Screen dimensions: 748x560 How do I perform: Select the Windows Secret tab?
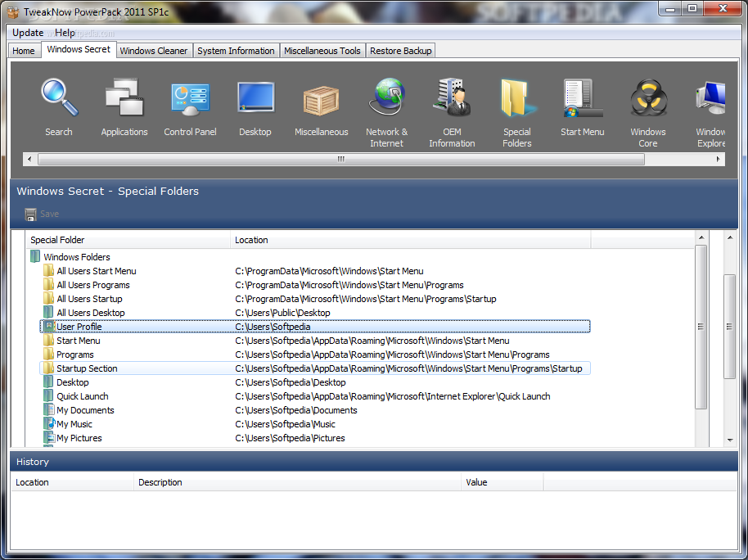79,50
